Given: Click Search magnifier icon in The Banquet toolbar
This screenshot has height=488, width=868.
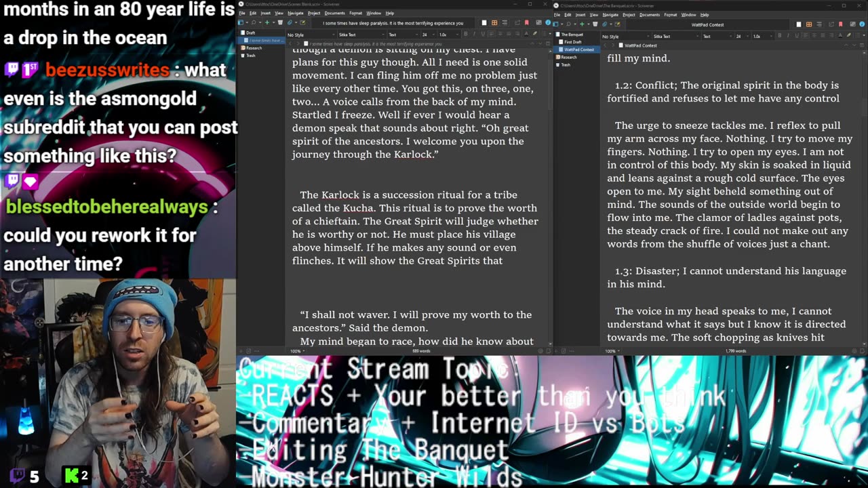Looking at the screenshot, I should (568, 24).
